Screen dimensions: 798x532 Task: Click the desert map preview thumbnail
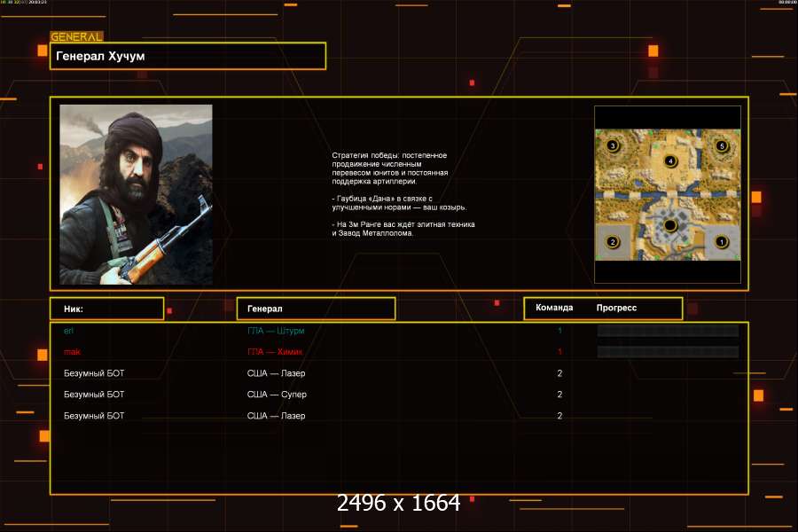[668, 194]
